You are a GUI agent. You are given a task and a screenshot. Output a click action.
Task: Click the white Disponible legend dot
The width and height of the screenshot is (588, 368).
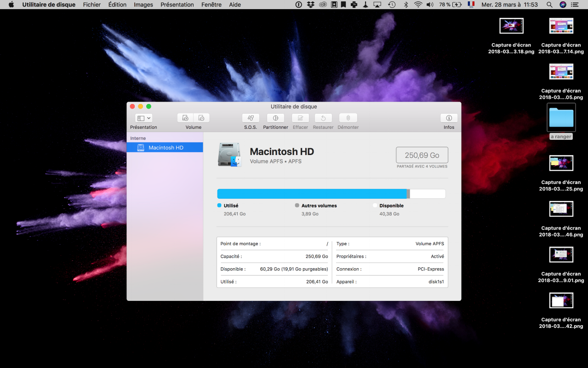click(x=375, y=206)
